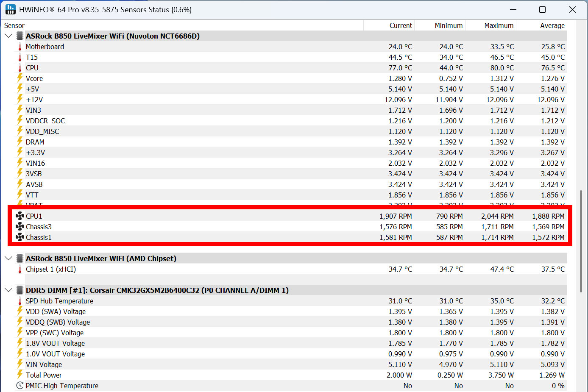Image resolution: width=588 pixels, height=392 pixels.
Task: Collapse the ASRock AMD Chipset group
Action: [x=8, y=258]
